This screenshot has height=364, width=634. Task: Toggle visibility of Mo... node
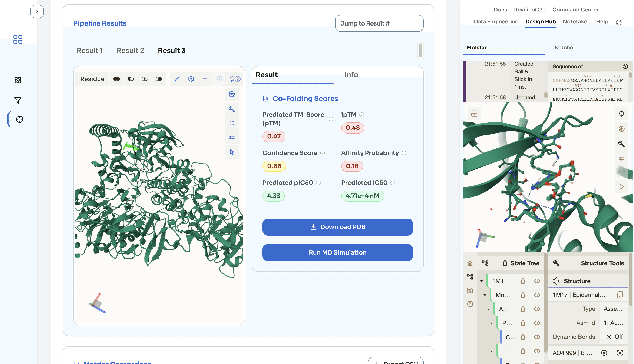point(537,295)
